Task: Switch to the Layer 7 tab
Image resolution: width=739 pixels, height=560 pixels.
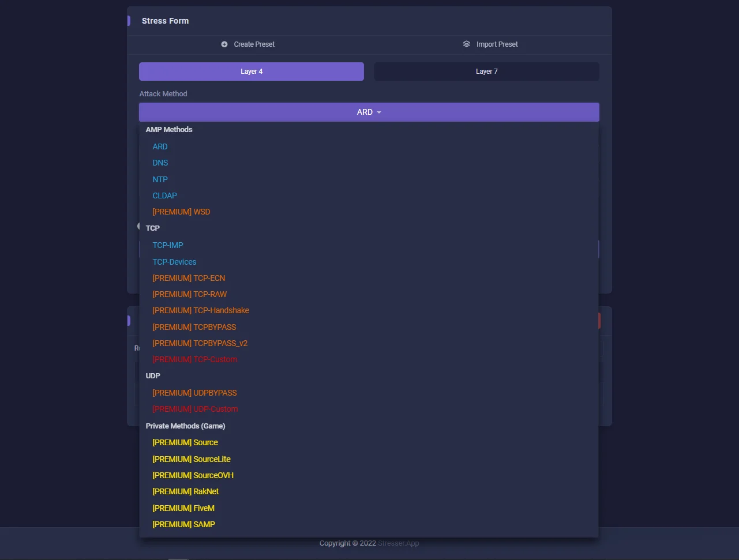Action: pyautogui.click(x=487, y=72)
